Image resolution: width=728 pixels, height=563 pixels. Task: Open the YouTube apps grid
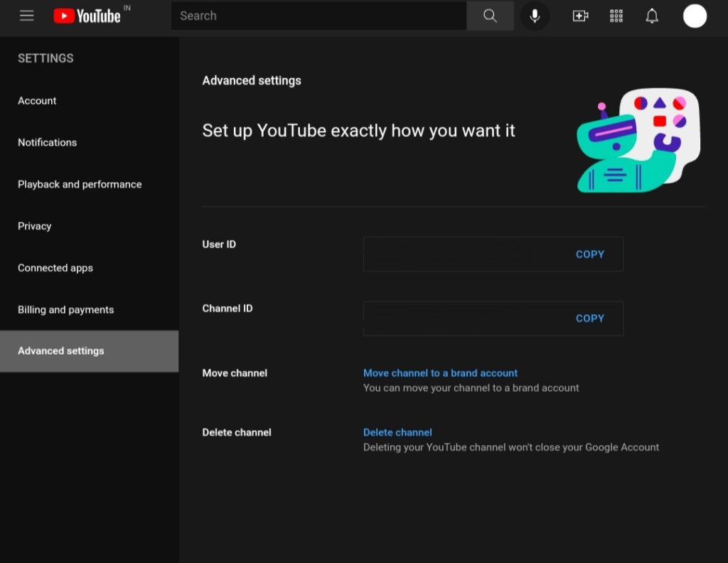616,16
